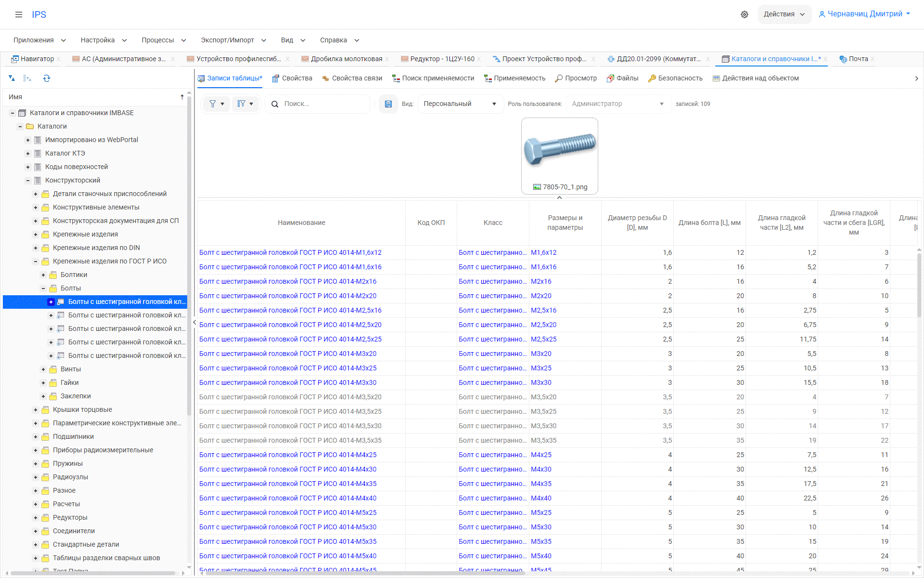Collapse the Болты tree folder
The height and width of the screenshot is (578, 924).
(x=43, y=289)
